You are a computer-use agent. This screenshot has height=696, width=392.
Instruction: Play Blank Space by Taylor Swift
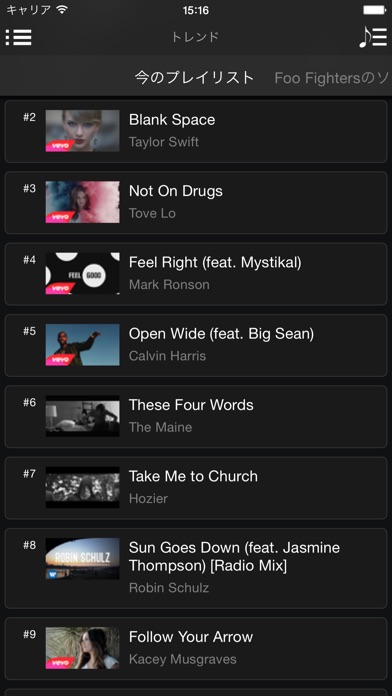point(196,131)
